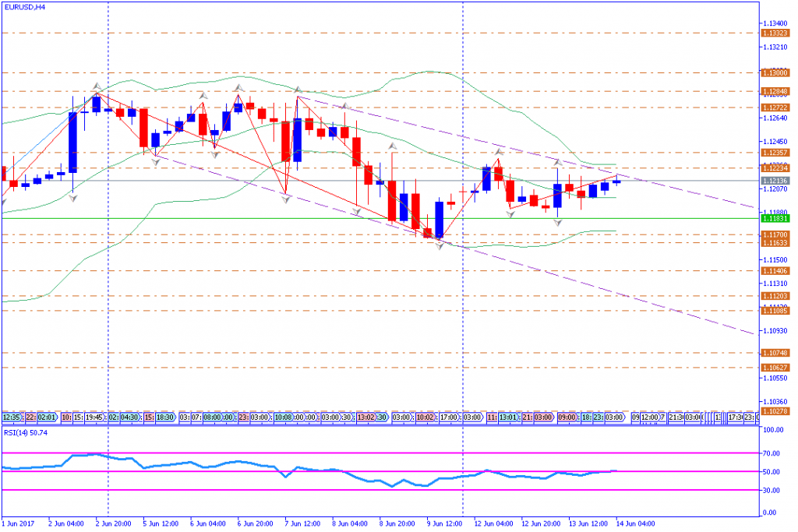Click the 10:08 event flag marker

282,417
